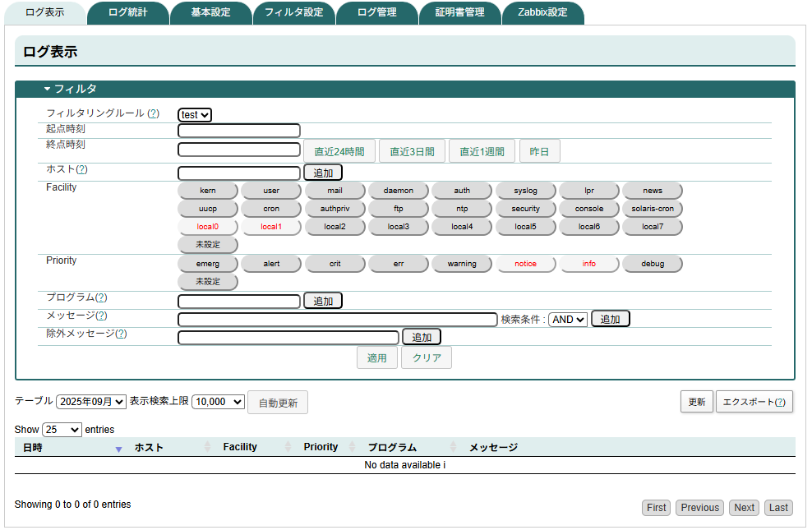Switch to the ログ統計 tab

pos(127,12)
